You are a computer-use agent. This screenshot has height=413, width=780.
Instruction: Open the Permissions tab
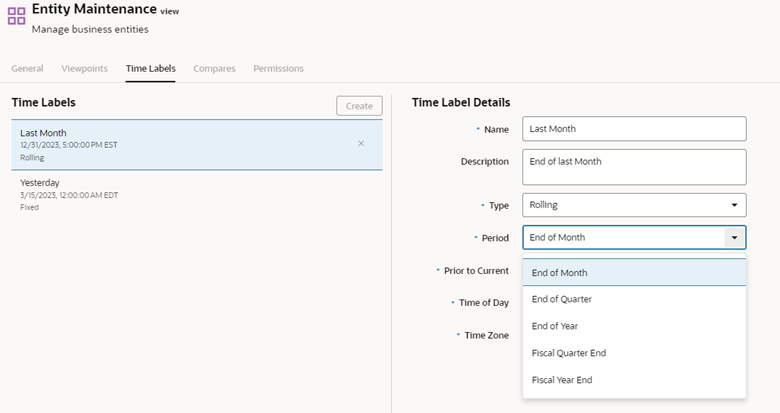click(278, 69)
